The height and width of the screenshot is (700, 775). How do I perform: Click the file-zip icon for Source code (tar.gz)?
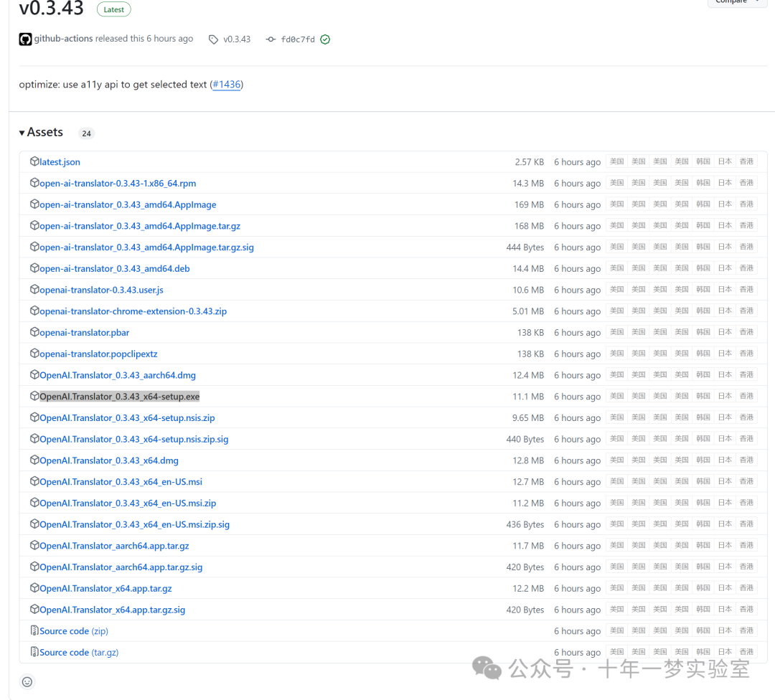click(34, 651)
